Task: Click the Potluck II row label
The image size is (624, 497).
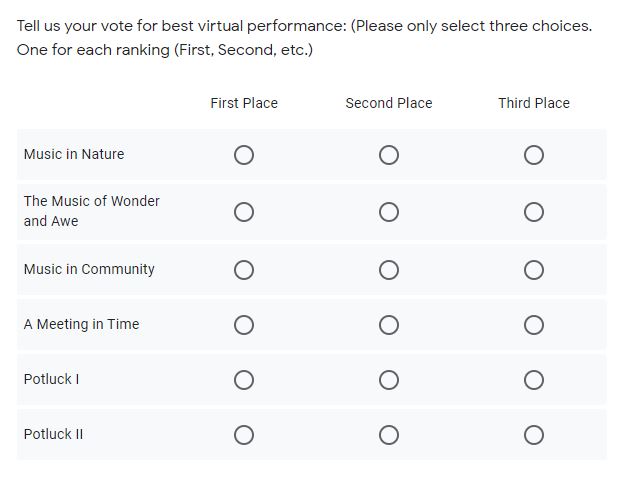Action: click(x=53, y=434)
